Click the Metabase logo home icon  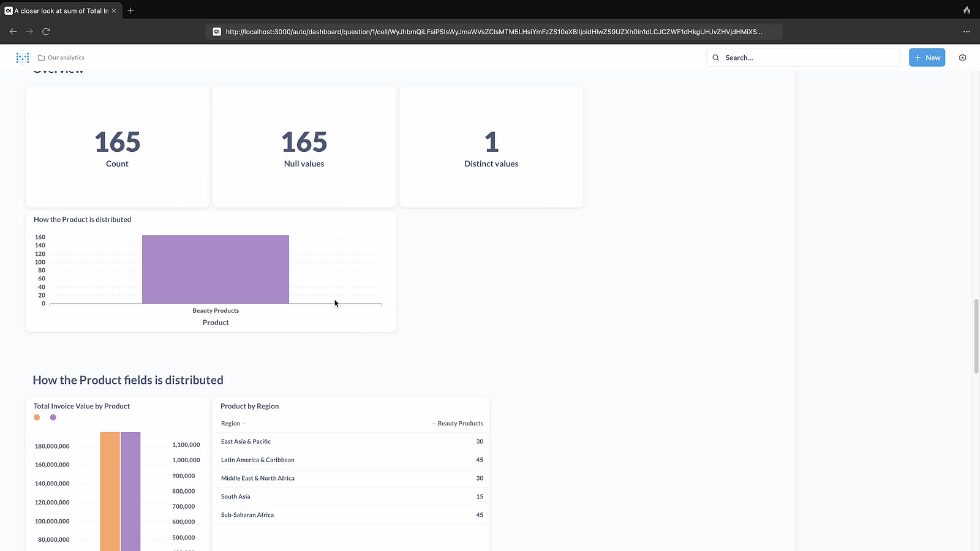point(23,58)
